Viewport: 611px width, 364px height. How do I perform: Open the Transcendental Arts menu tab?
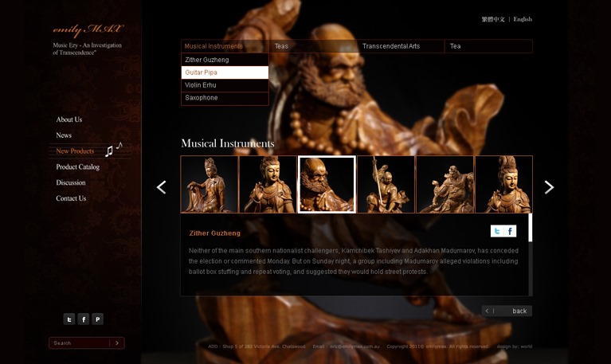point(401,46)
